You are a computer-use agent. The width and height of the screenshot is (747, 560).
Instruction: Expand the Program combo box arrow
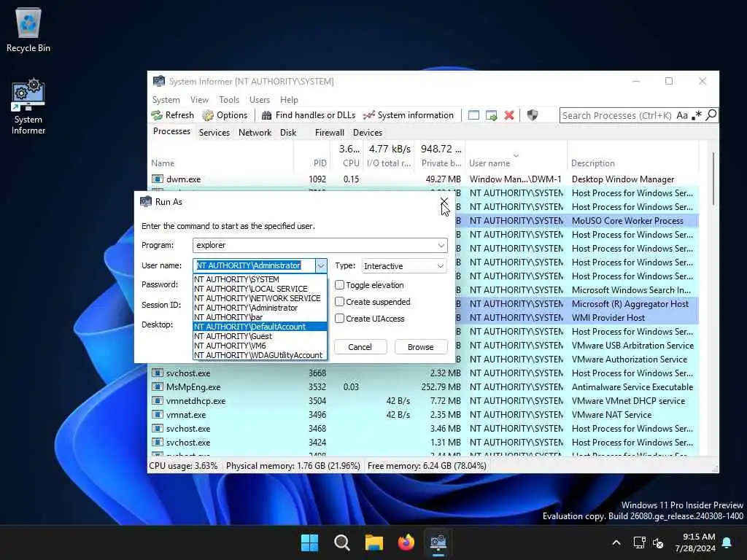point(441,245)
